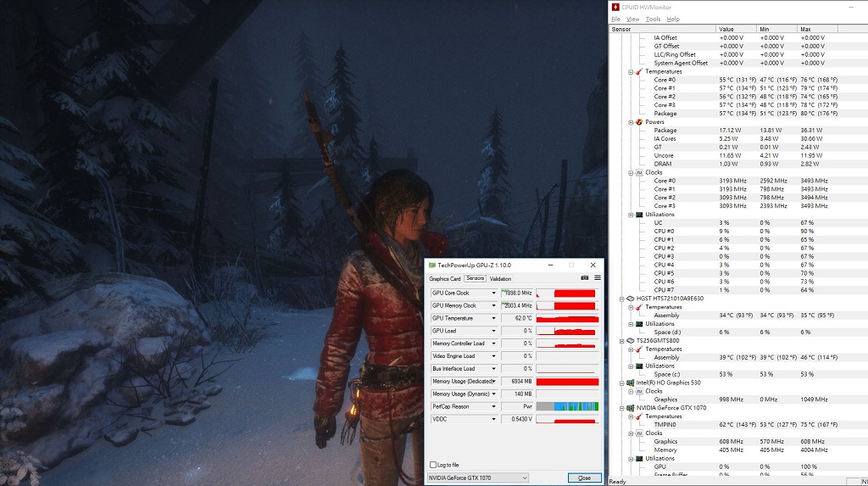
Task: Select the Package row under Temperatures
Action: coord(665,114)
